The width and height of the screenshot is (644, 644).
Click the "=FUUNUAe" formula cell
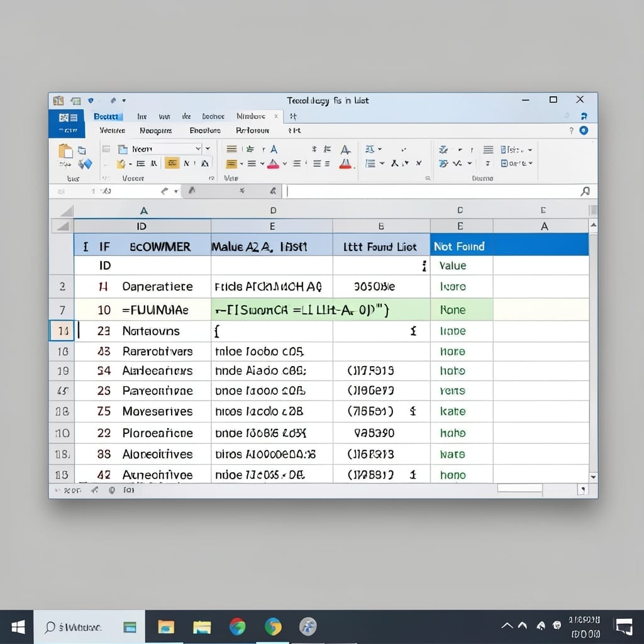point(155,309)
